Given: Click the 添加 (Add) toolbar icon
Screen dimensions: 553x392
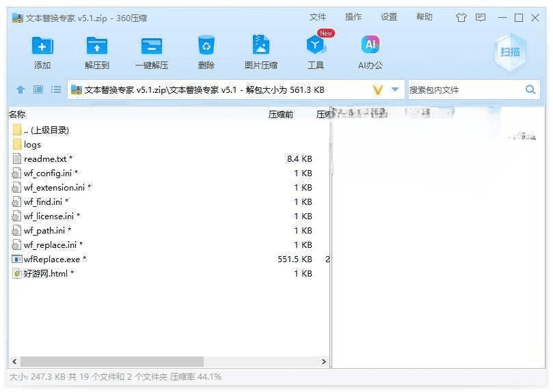Looking at the screenshot, I should (42, 46).
